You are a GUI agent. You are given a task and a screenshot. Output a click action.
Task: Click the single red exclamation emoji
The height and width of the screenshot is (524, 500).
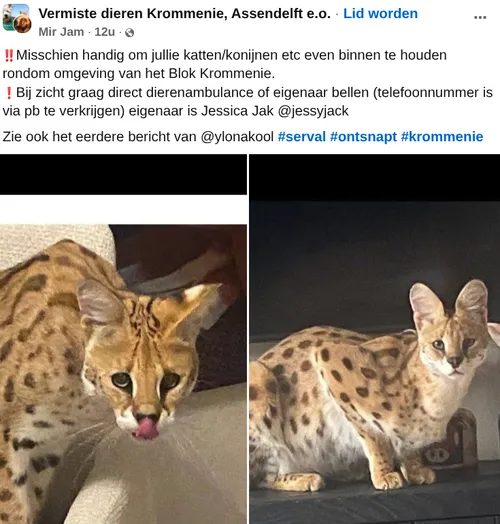click(x=9, y=93)
